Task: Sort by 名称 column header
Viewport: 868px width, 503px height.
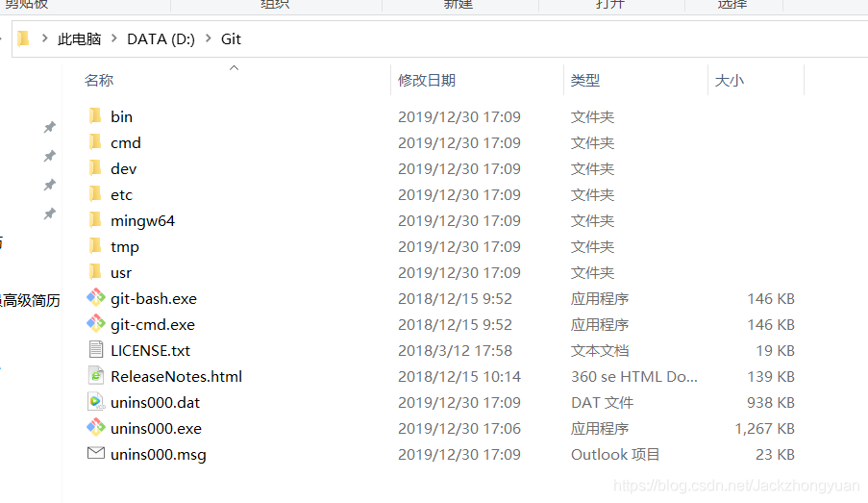Action: [99, 81]
